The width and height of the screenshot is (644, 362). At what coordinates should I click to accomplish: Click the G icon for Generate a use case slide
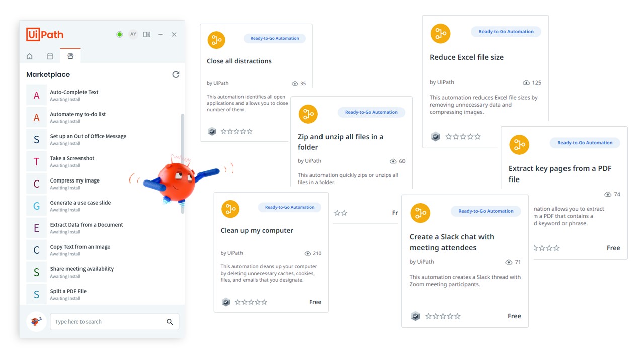[36, 206]
